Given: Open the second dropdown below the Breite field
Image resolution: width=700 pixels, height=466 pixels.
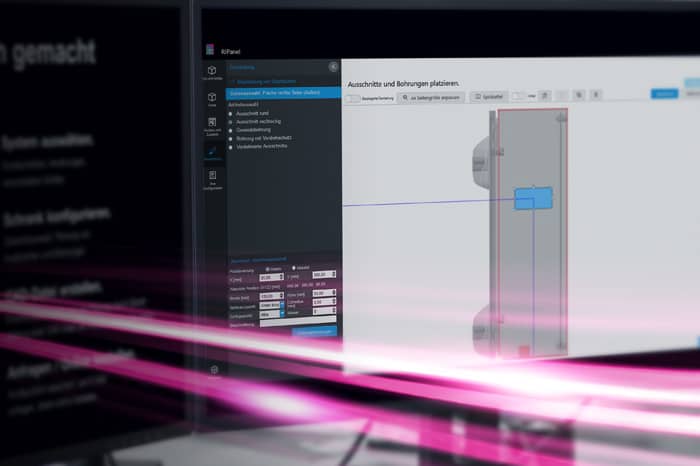Looking at the screenshot, I should coord(271,314).
